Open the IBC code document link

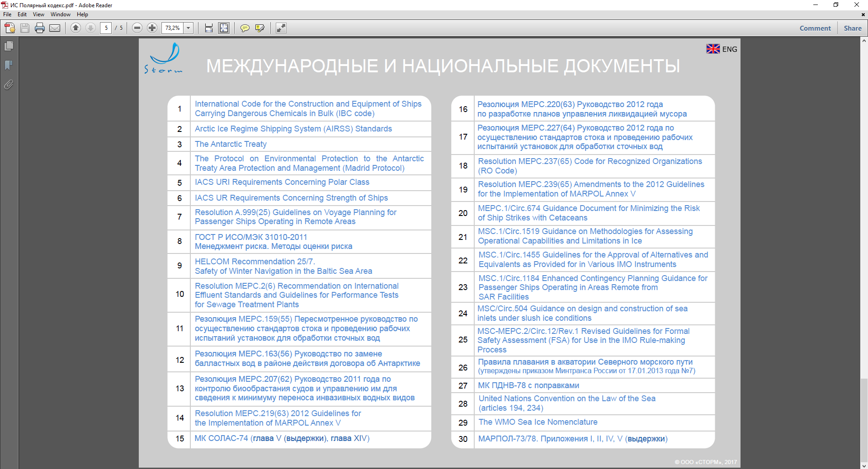coord(308,108)
